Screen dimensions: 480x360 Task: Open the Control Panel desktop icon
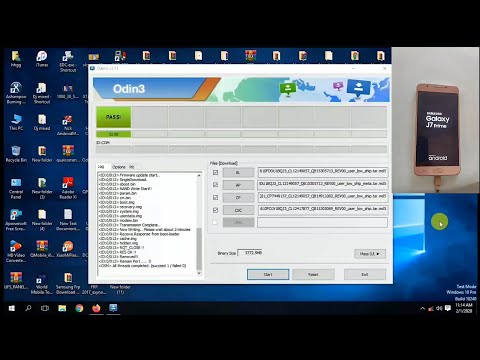pos(16,188)
